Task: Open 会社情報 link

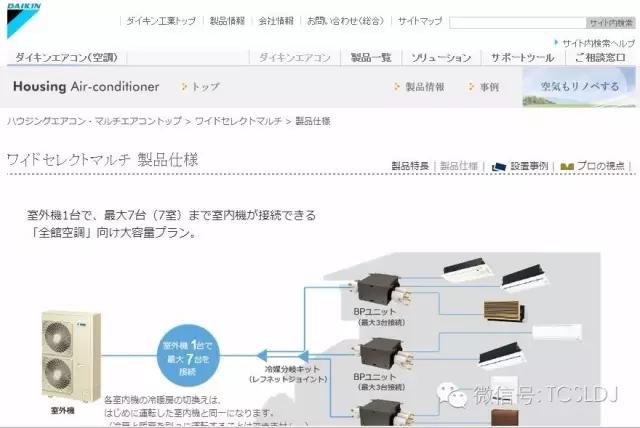Action: [276, 21]
